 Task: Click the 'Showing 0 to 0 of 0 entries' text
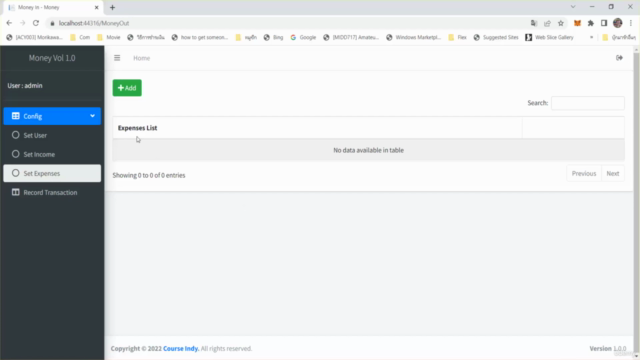(149, 175)
